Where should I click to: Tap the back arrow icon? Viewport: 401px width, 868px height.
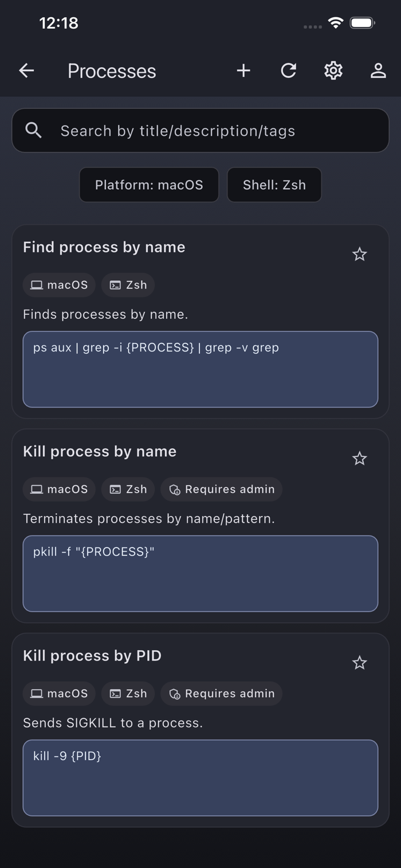26,71
